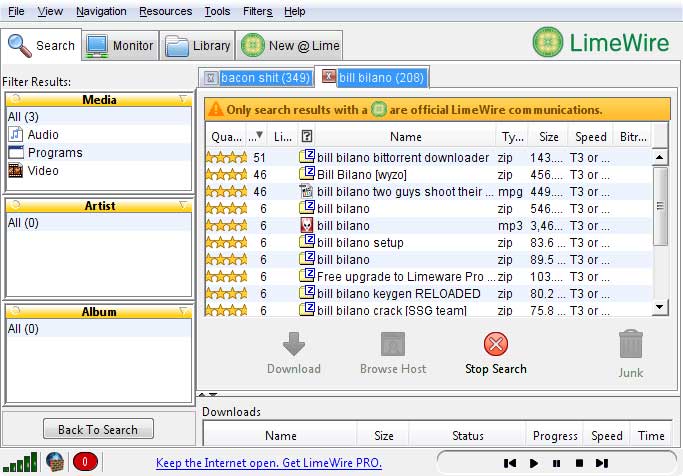Open the Tools menu
Screen dimensions: 683x476
click(217, 11)
